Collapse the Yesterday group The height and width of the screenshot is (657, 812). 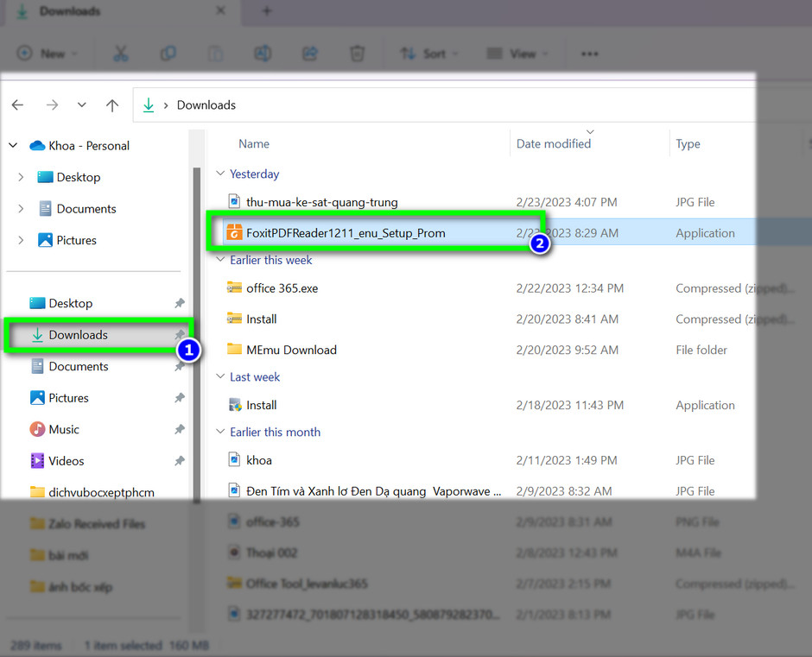(x=220, y=174)
